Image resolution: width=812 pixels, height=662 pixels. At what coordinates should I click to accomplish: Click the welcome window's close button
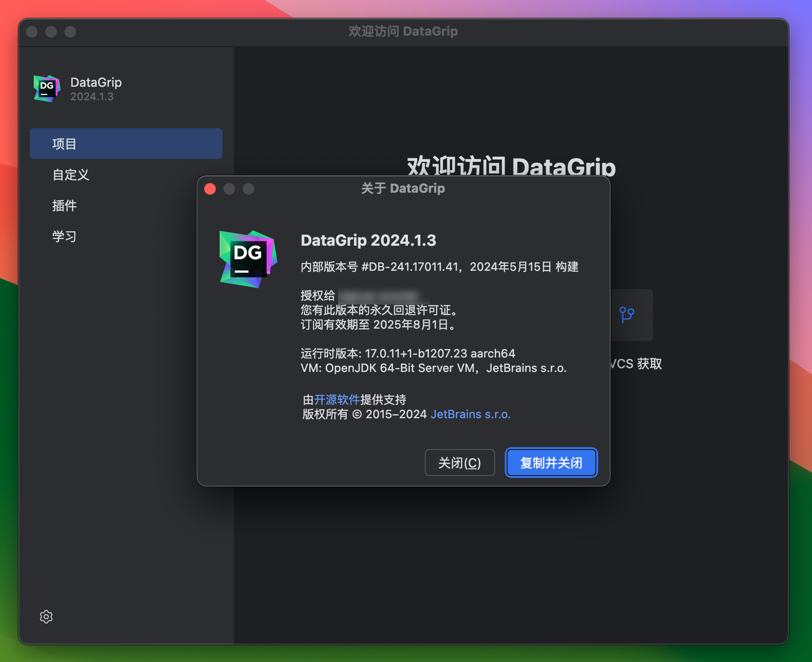click(x=32, y=32)
